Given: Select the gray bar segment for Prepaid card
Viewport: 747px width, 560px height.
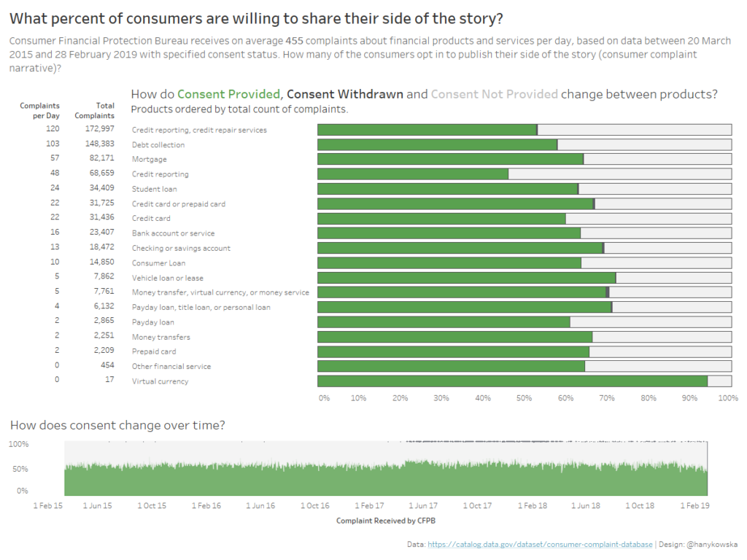Looking at the screenshot, I should point(659,351).
